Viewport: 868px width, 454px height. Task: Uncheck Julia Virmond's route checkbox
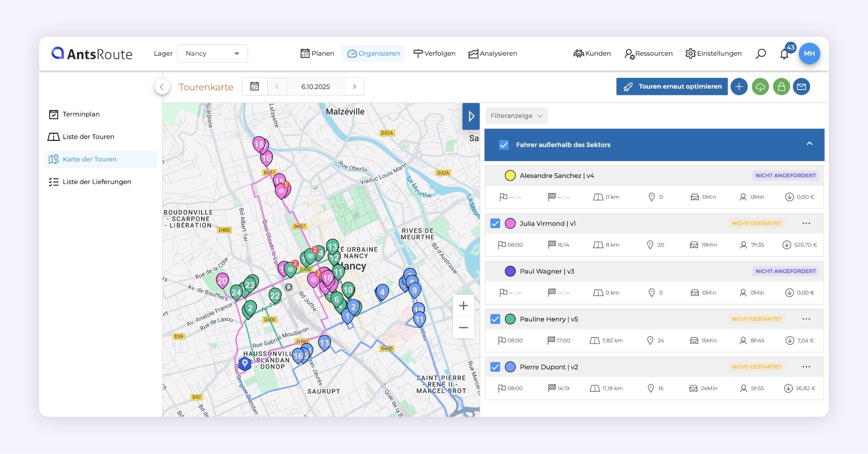click(x=495, y=224)
